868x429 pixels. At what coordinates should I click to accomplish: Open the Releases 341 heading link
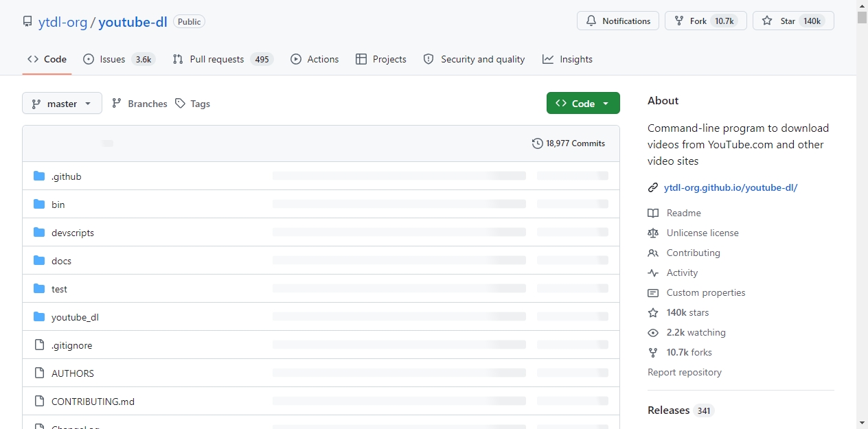point(681,410)
